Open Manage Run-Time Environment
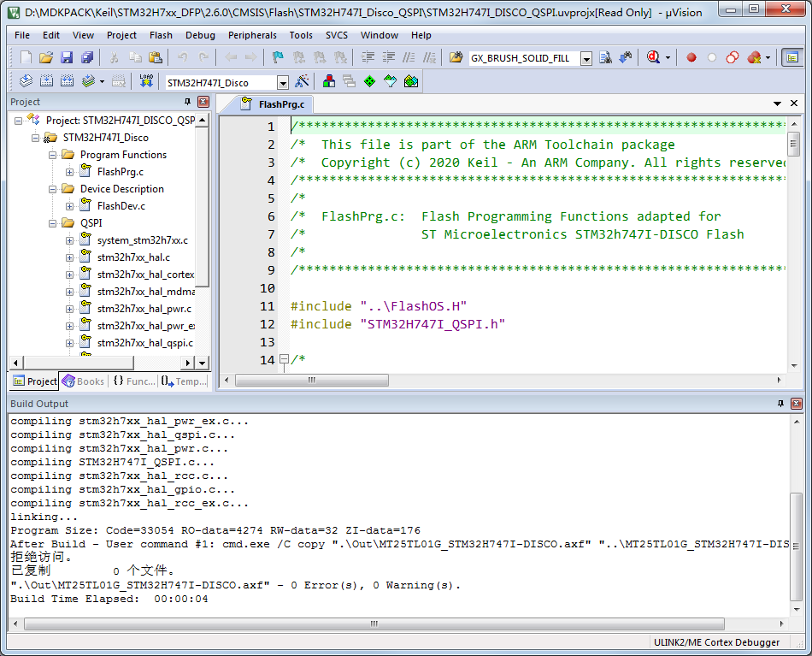812x656 pixels. click(370, 81)
